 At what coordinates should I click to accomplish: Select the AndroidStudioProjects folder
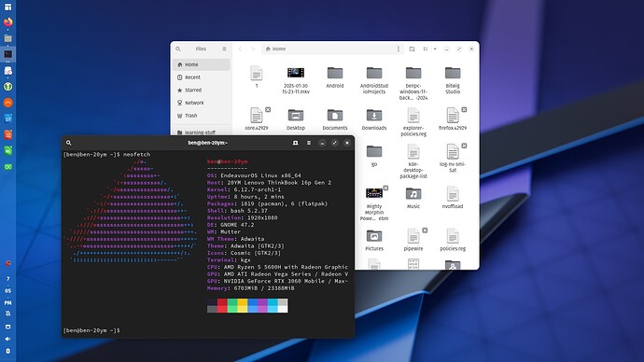(x=374, y=79)
